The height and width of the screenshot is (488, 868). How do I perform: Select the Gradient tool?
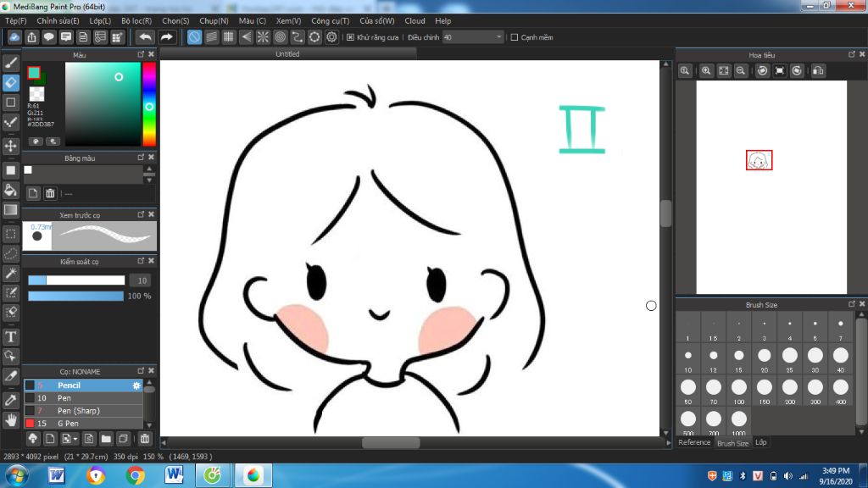pyautogui.click(x=10, y=210)
